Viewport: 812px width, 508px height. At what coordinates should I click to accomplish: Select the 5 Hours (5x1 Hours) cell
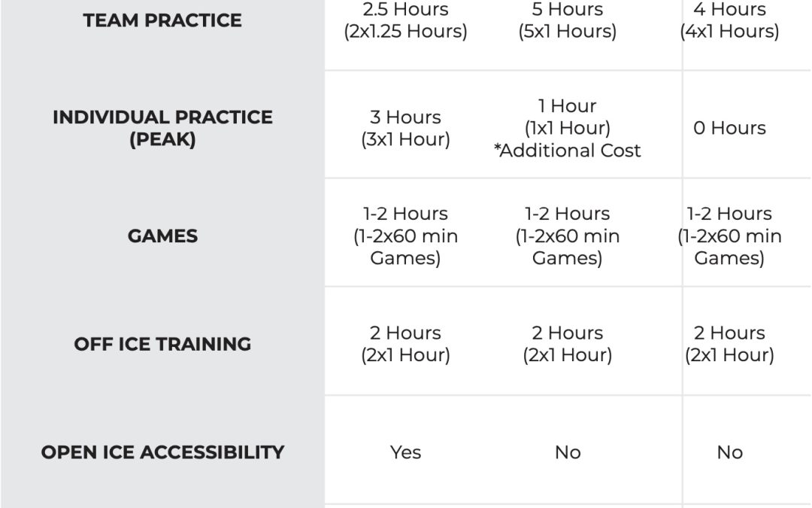tap(567, 20)
